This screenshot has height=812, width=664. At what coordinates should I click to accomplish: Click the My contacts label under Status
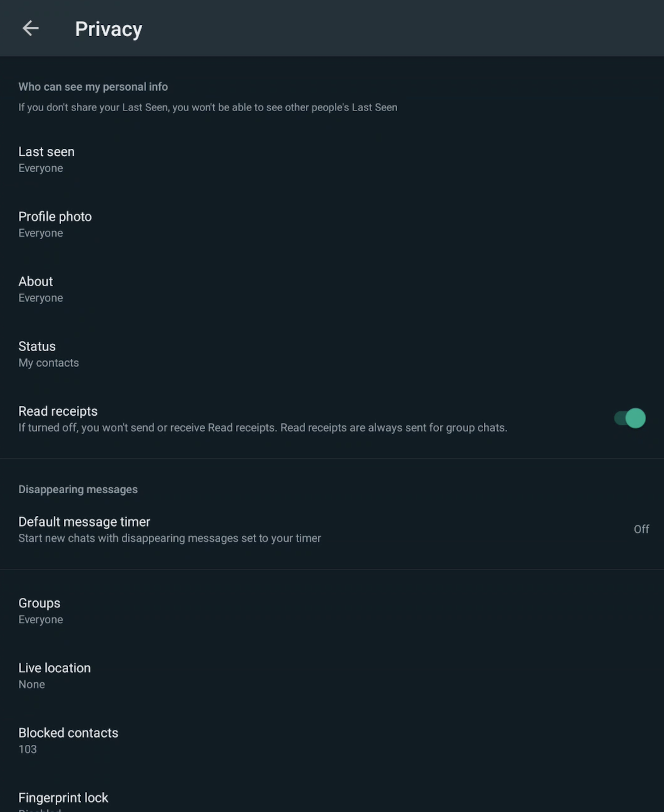point(49,363)
